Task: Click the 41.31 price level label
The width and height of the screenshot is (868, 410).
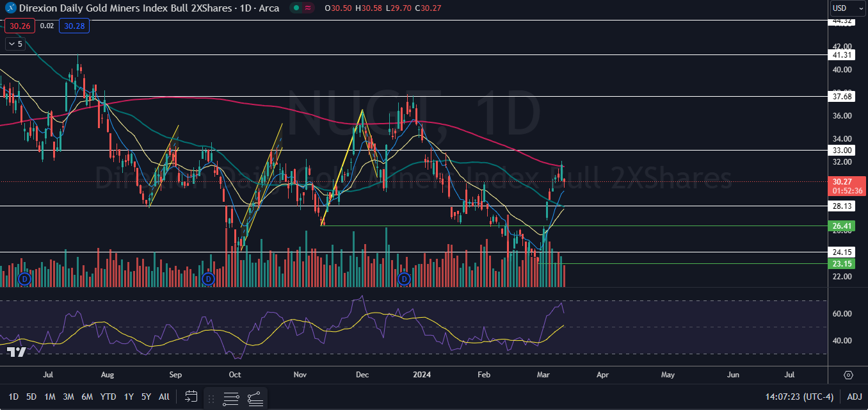Action: pos(841,55)
